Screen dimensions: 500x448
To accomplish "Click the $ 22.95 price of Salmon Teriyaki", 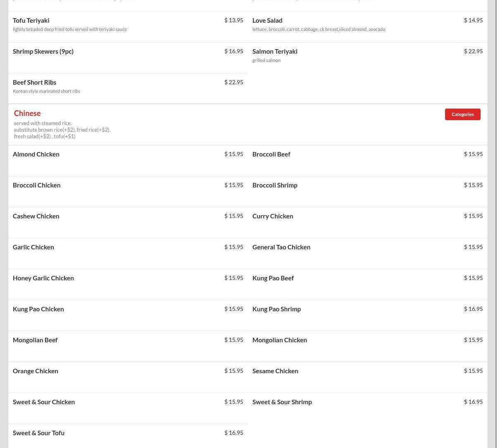I will pos(473,51).
